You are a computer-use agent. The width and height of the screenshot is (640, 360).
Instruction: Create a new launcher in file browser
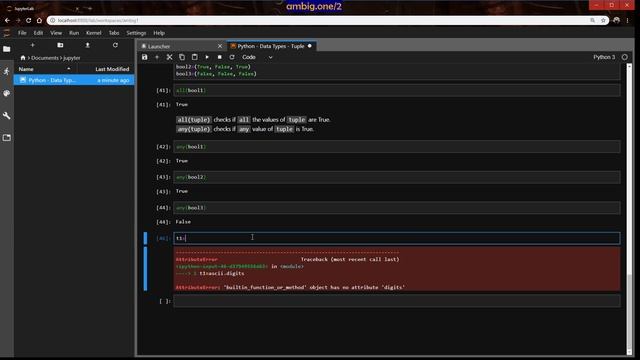point(32,45)
